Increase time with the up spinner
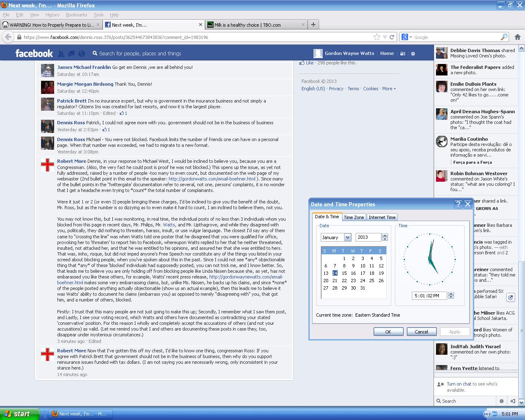 coord(451,294)
